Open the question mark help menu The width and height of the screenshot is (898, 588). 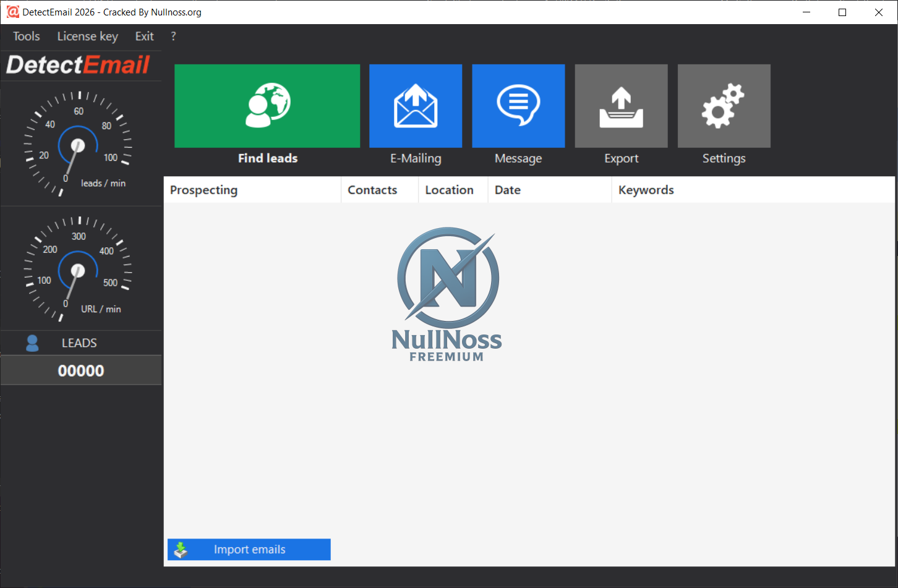coord(173,36)
